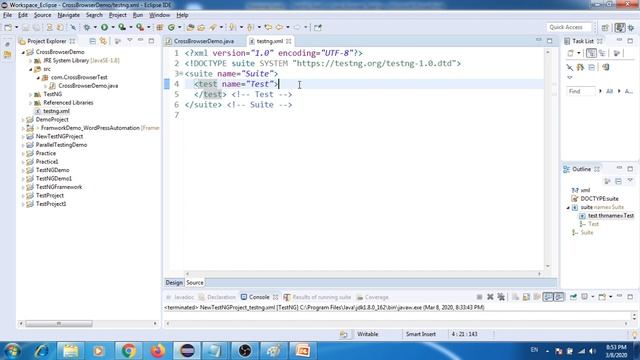
Task: Open the Run menu
Action: [x=138, y=15]
